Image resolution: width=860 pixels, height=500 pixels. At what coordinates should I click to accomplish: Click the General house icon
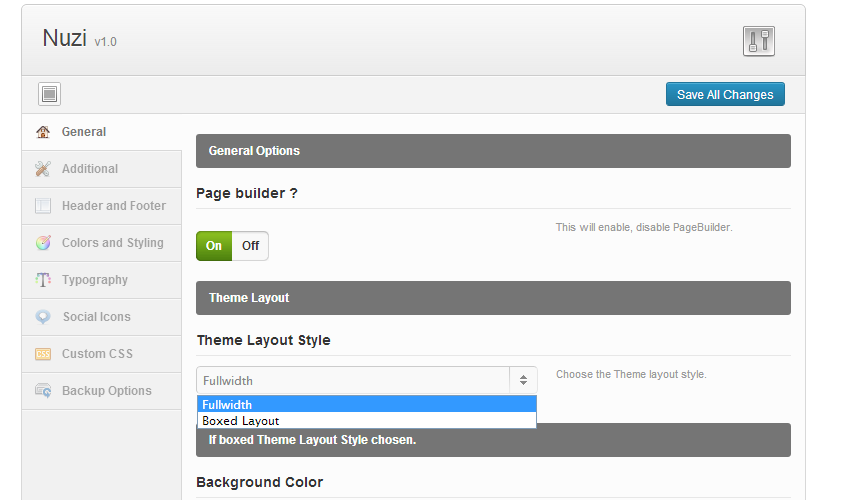click(43, 132)
